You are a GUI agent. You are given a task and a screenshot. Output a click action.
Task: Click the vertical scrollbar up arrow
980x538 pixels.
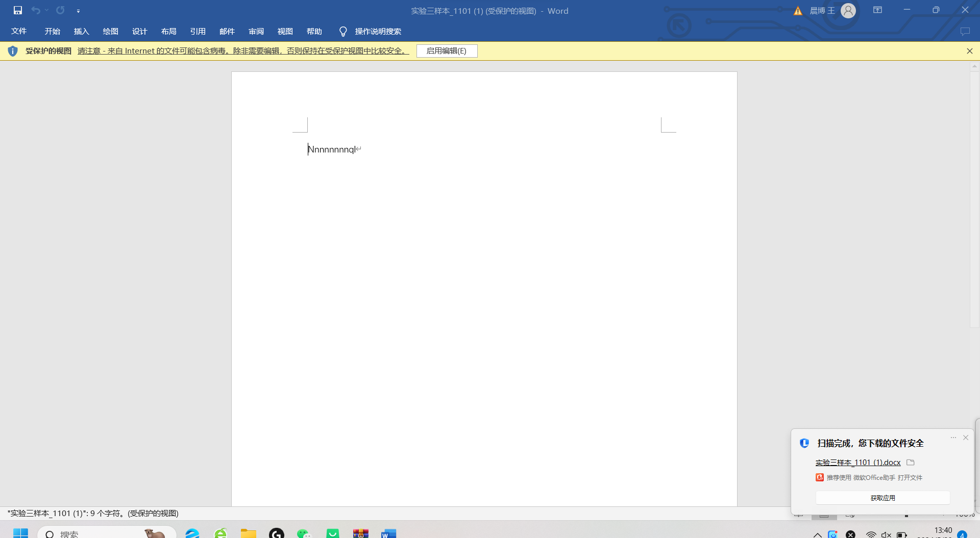[x=974, y=66]
